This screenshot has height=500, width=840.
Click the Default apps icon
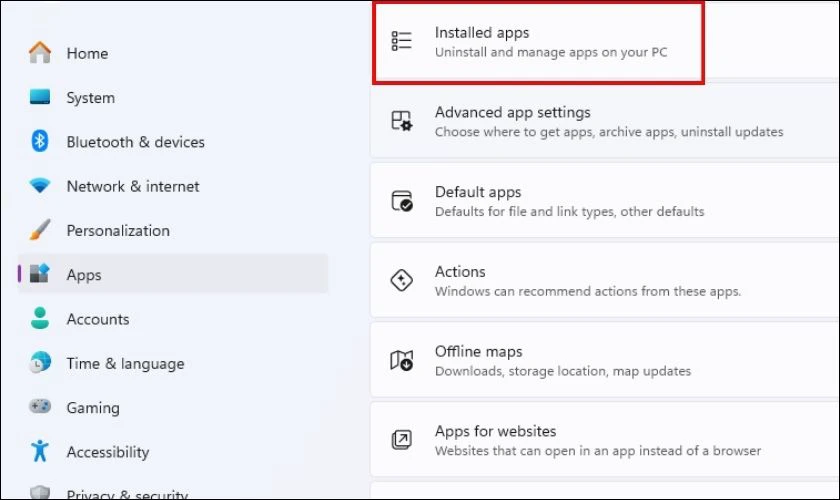point(401,200)
